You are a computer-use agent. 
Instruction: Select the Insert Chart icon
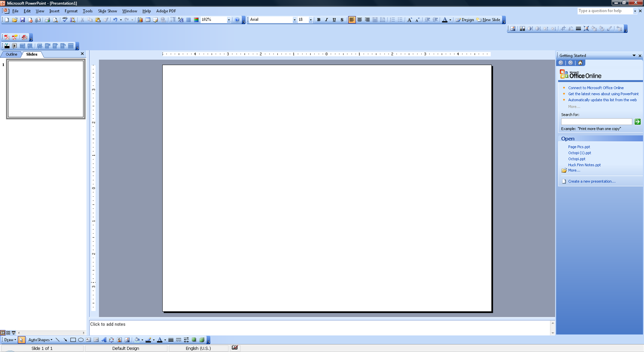140,20
